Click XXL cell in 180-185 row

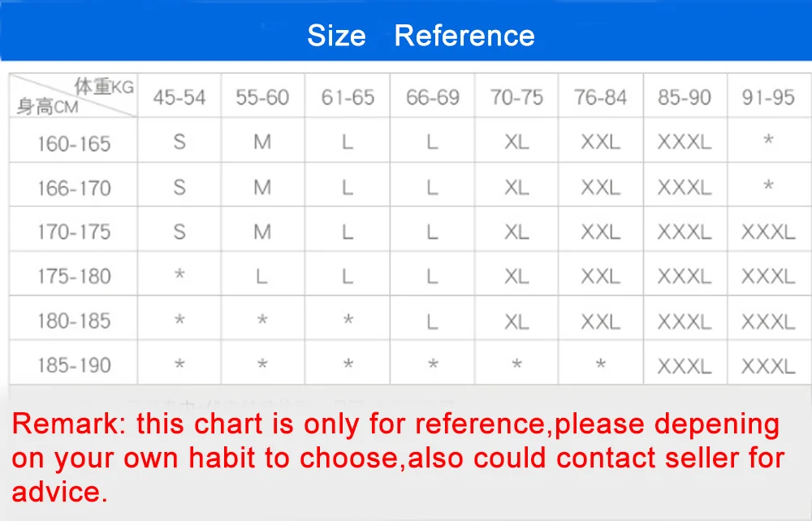coord(600,322)
